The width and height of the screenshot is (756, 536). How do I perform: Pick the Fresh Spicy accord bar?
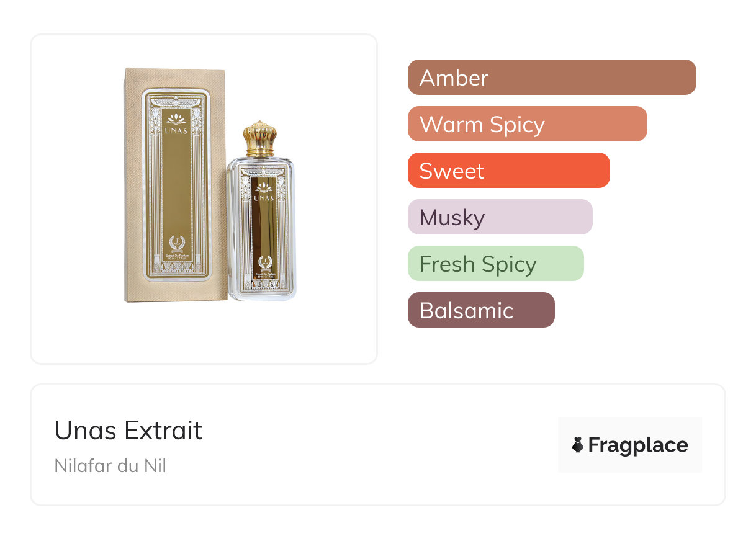(x=495, y=264)
